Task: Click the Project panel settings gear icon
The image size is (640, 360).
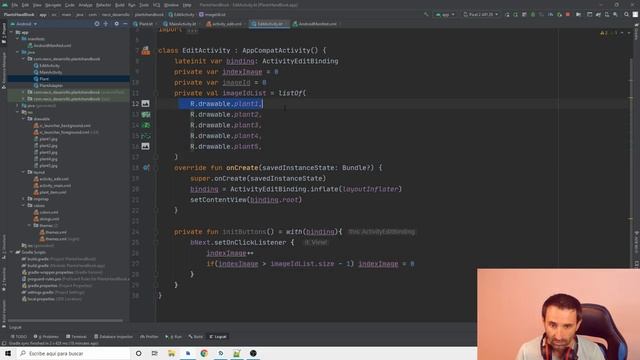Action: pos(116,24)
